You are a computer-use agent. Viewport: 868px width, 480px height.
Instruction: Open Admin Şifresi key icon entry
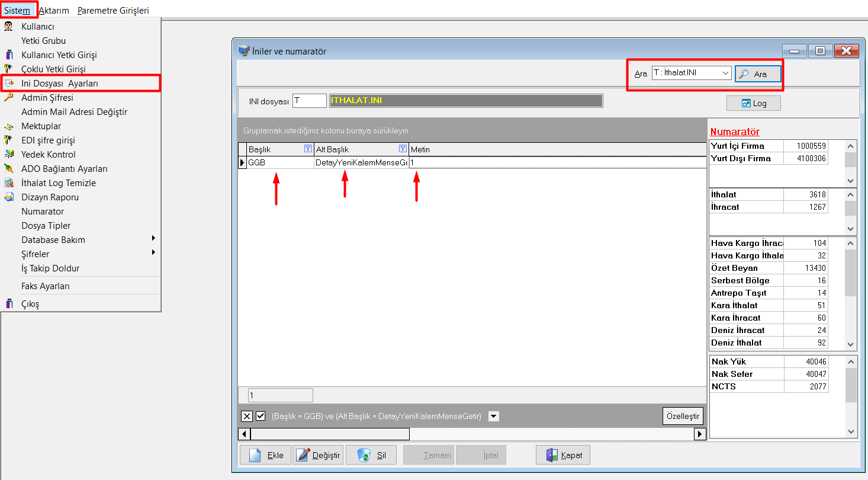click(9, 98)
